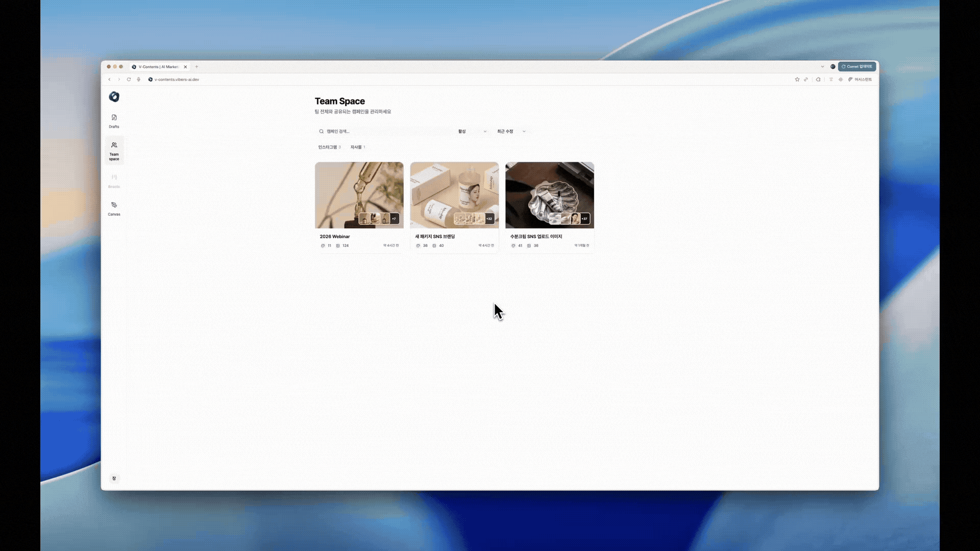Open the 2026 Webinar campaign thumbnail

(359, 195)
